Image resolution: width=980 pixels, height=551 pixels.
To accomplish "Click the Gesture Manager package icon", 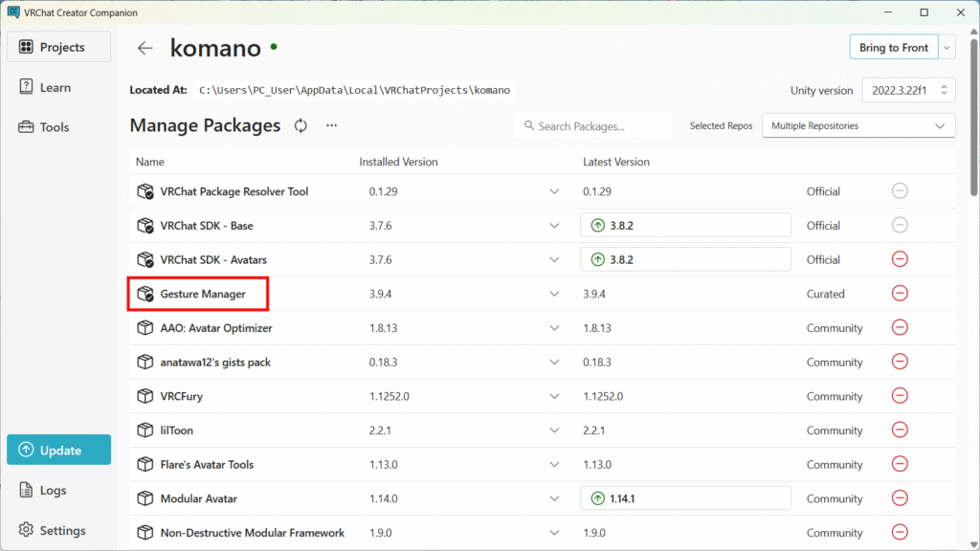I will point(145,294).
